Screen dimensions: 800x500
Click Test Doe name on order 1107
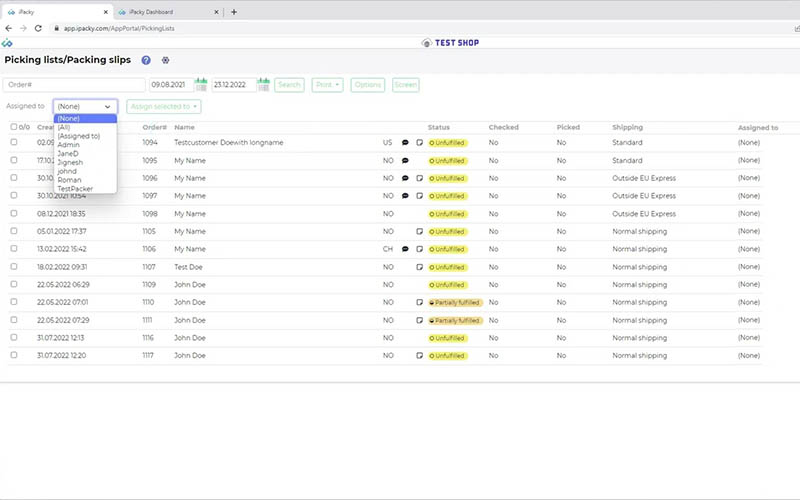pyautogui.click(x=188, y=267)
